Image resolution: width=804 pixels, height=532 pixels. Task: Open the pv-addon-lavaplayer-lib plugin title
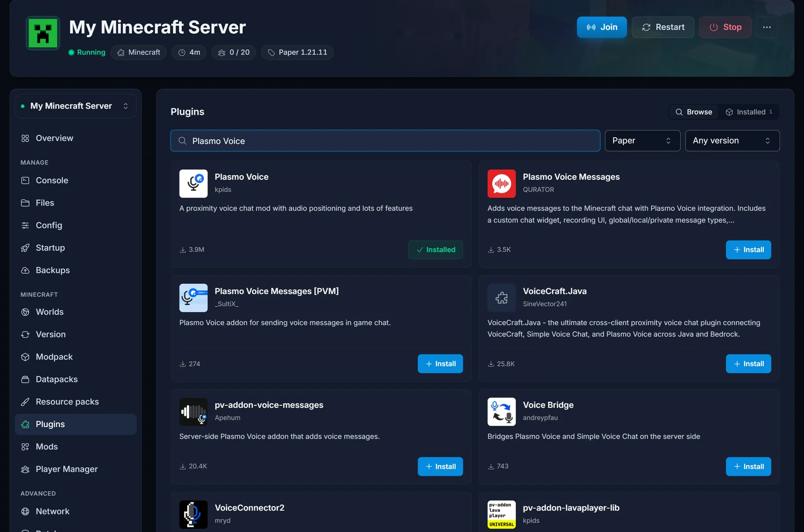(571, 508)
